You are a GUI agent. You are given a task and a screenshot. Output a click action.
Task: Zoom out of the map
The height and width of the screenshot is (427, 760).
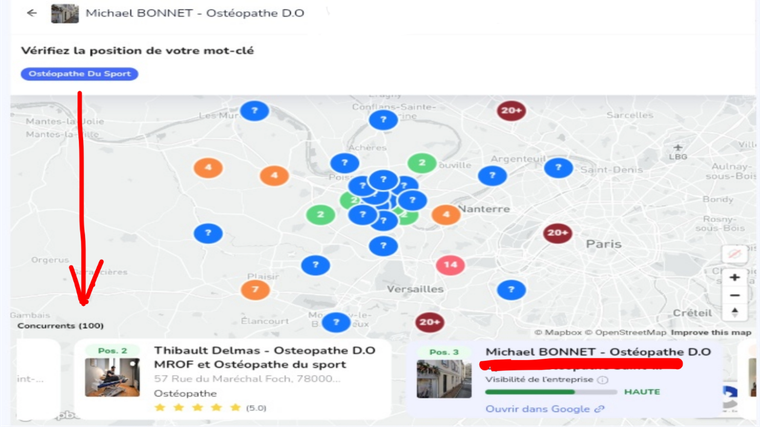coord(734,295)
